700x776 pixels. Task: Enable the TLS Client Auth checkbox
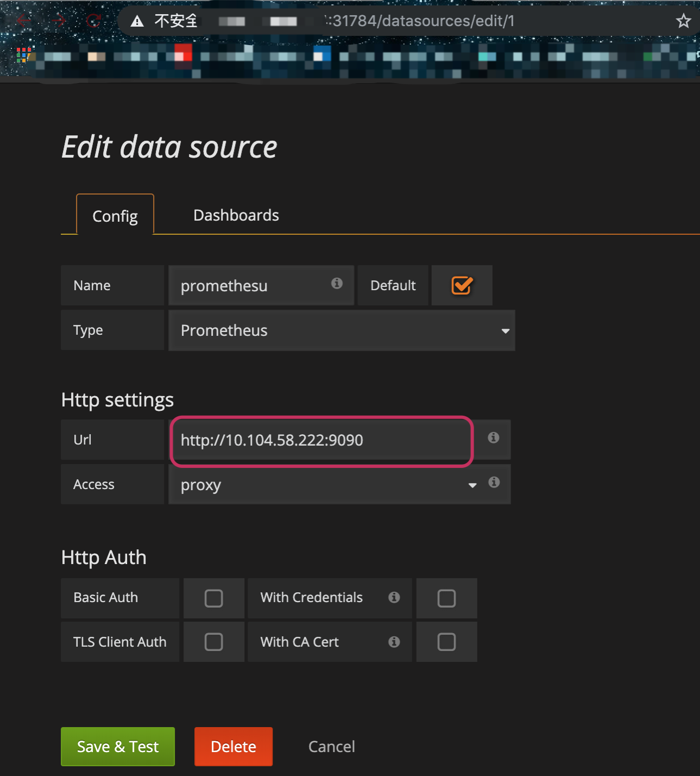(x=213, y=642)
